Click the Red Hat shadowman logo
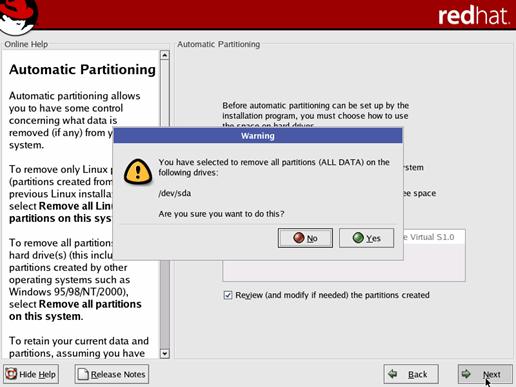Viewport: 516px width, 387px height. pos(18,16)
